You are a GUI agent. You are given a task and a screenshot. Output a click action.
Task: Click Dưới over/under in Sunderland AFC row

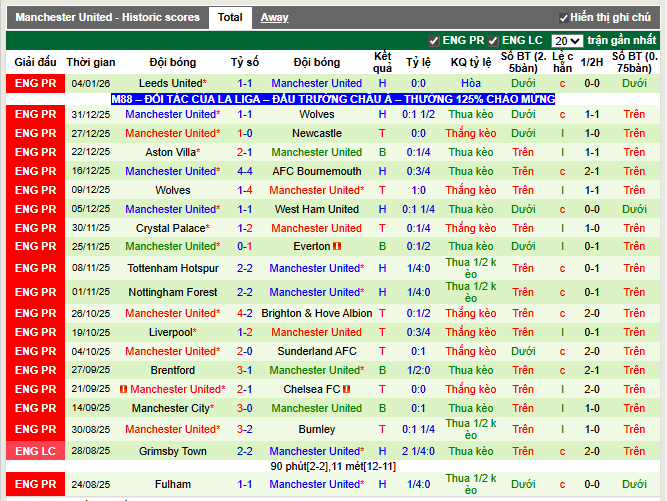point(523,351)
